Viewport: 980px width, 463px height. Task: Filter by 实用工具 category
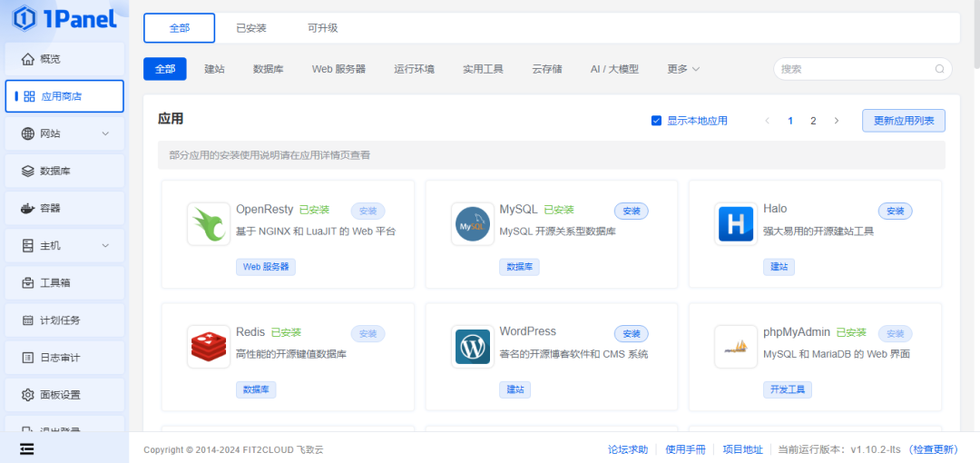[483, 69]
